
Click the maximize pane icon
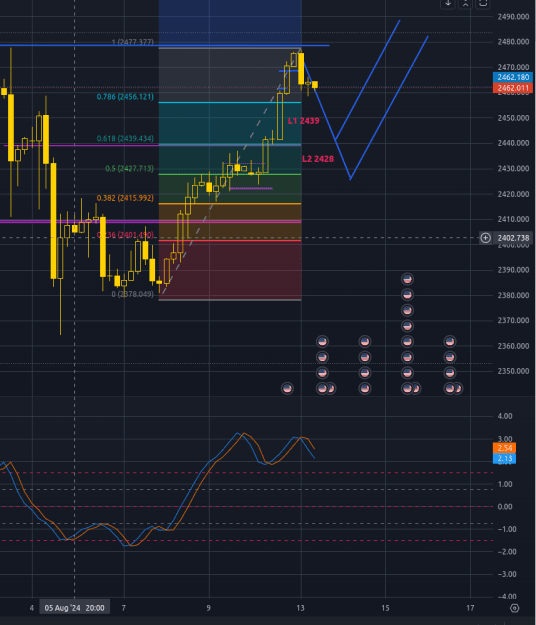(483, 4)
